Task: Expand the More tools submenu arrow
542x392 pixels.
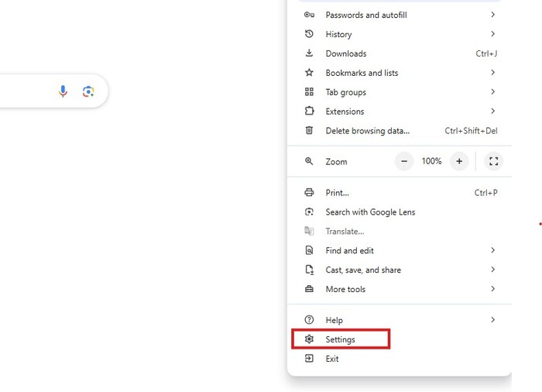Action: (x=493, y=289)
